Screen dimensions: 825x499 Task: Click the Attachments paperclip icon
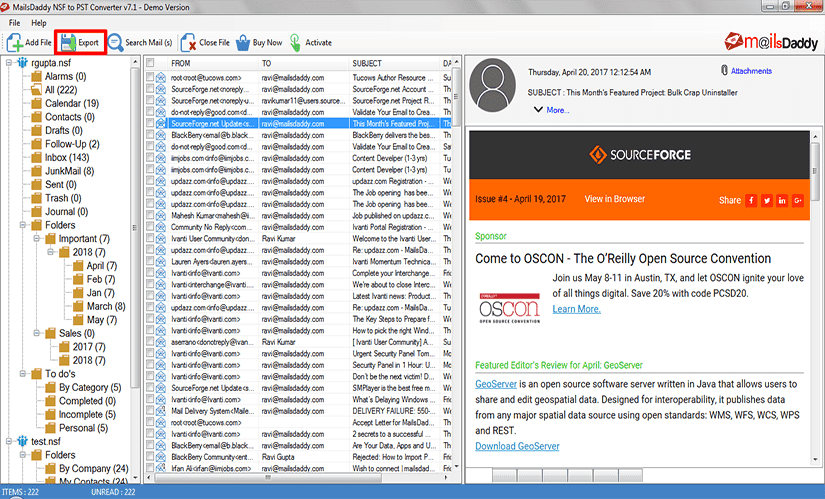(x=724, y=70)
